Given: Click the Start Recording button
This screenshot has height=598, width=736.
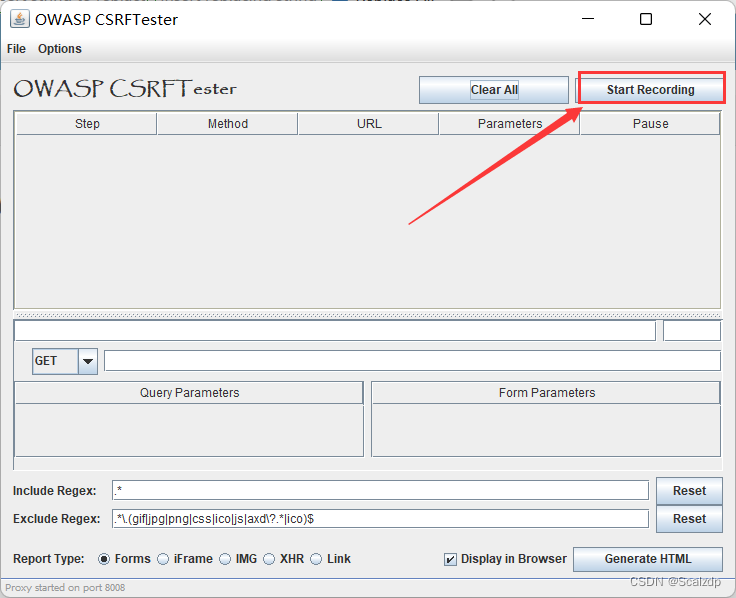Looking at the screenshot, I should point(651,89).
